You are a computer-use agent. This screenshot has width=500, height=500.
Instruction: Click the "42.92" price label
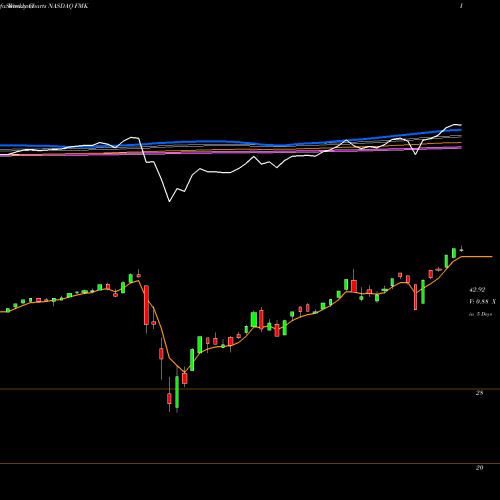[477, 290]
